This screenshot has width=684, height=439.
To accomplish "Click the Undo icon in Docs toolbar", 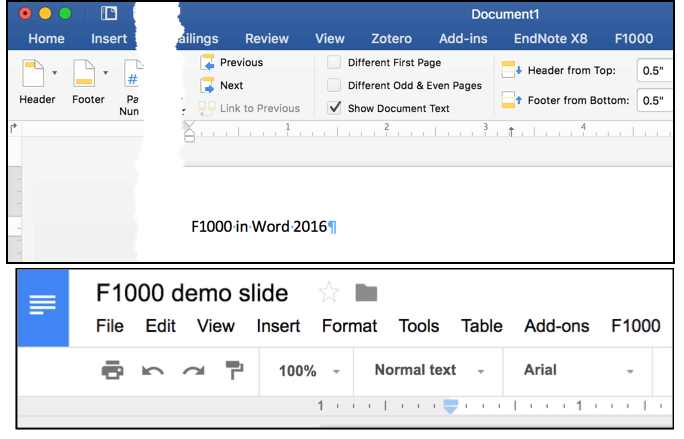I will pyautogui.click(x=153, y=371).
